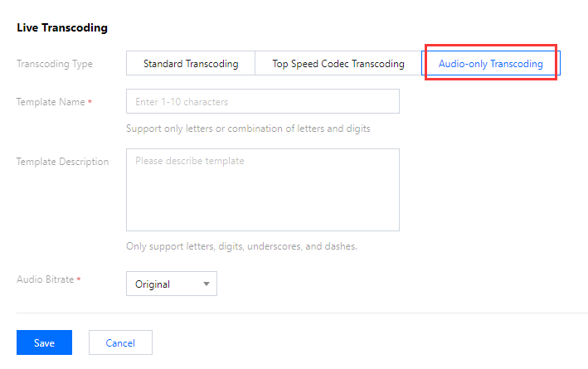
Task: Expand the Audio Bitrate dropdown arrow
Action: point(207,284)
